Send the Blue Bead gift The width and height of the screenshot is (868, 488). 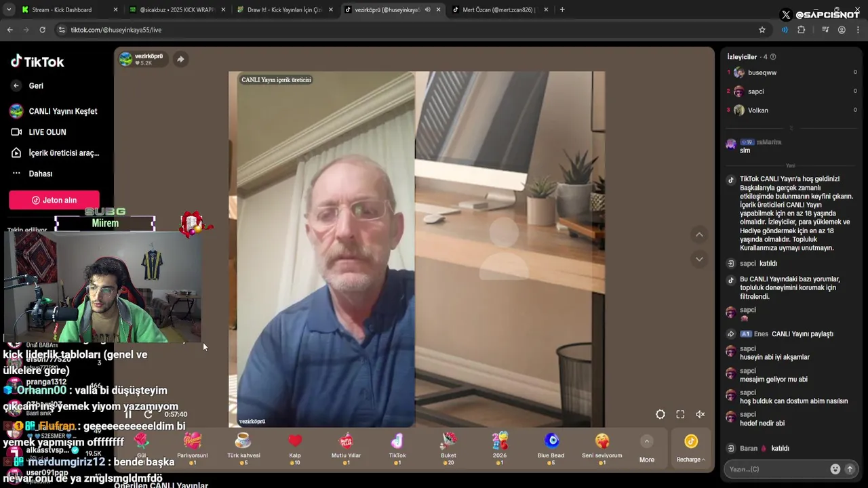click(x=551, y=447)
